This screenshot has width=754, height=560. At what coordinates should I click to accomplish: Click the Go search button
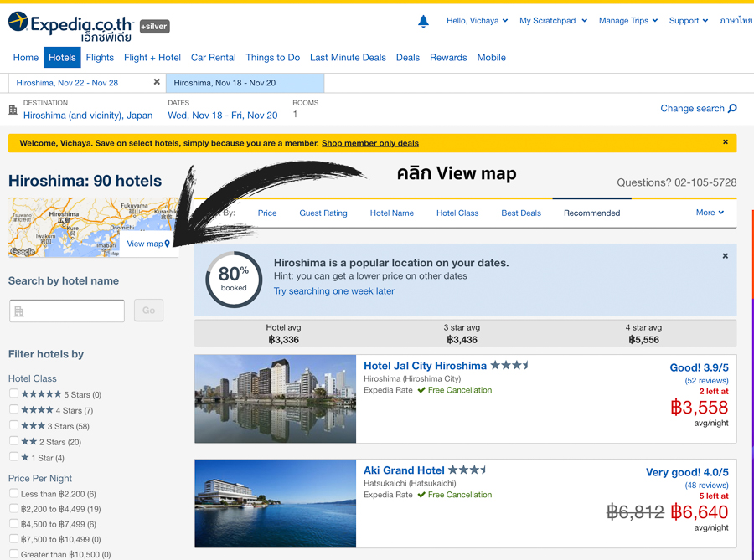(148, 311)
